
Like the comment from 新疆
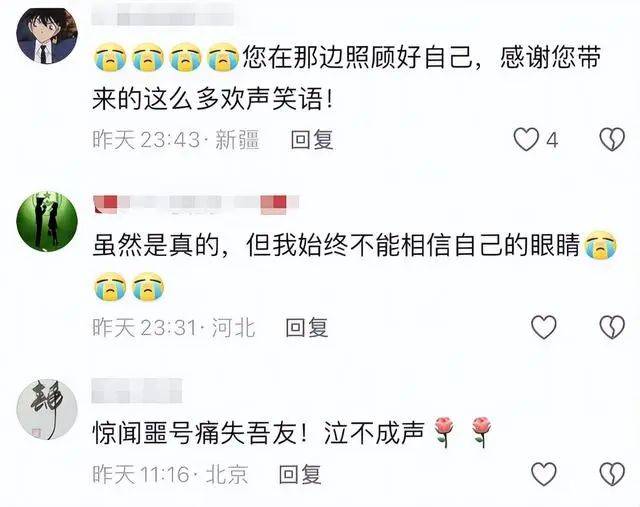pyautogui.click(x=526, y=139)
